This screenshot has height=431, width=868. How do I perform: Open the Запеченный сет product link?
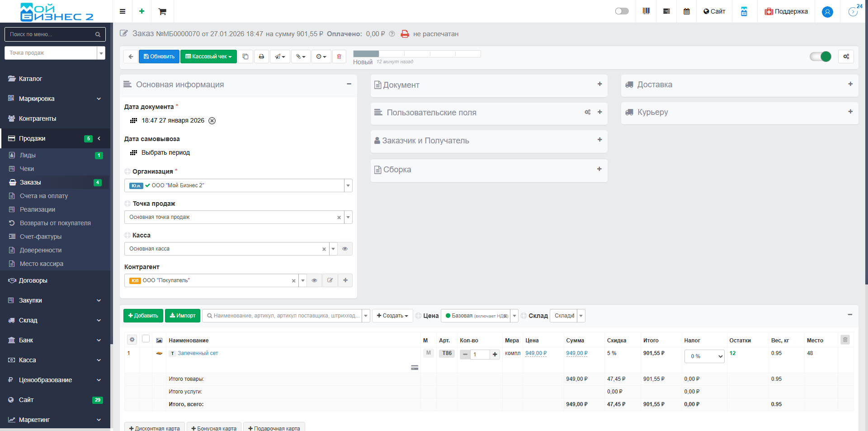[x=198, y=353]
